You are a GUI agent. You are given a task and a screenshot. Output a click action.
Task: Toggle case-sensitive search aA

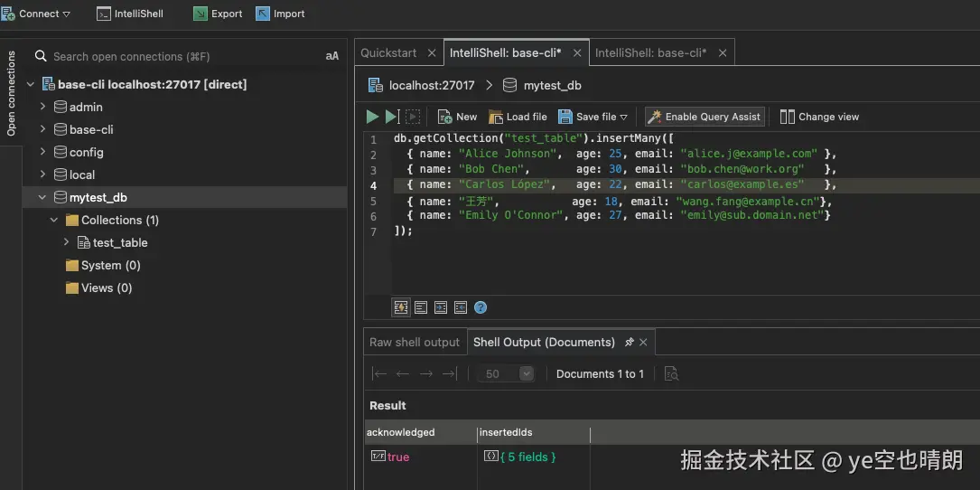point(331,56)
